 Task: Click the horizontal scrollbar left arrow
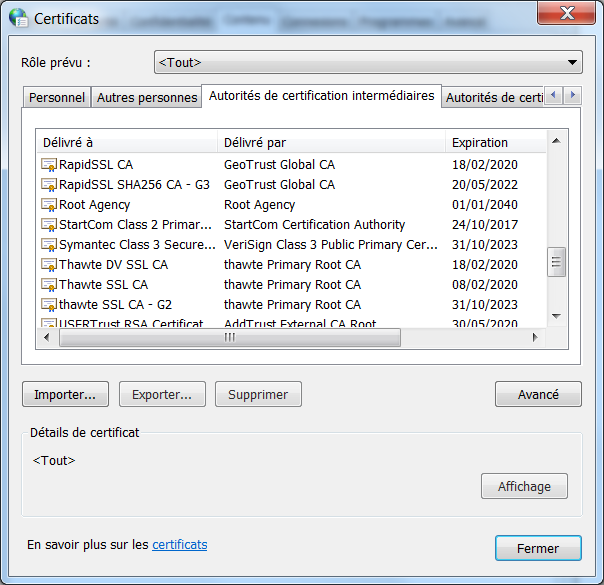point(47,338)
